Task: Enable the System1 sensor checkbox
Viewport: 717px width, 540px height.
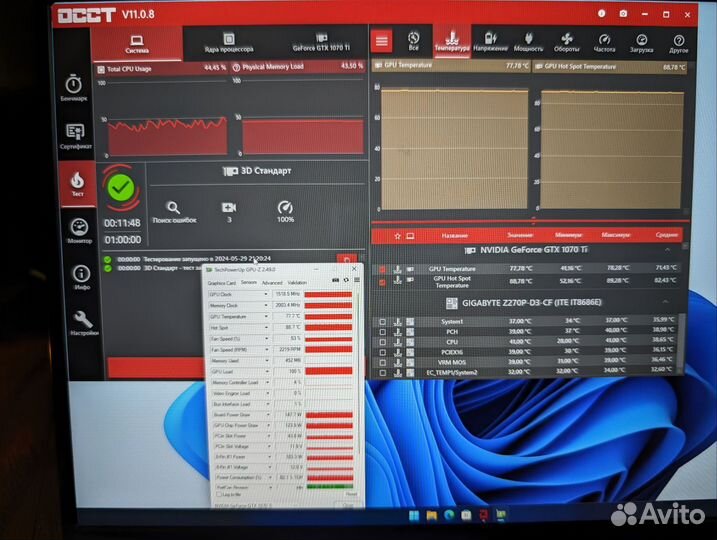Action: [x=381, y=322]
